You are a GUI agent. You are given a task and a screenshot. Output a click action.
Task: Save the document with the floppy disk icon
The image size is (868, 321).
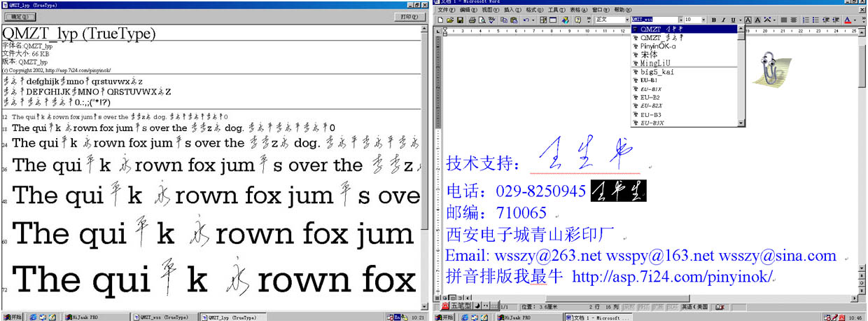tap(460, 20)
